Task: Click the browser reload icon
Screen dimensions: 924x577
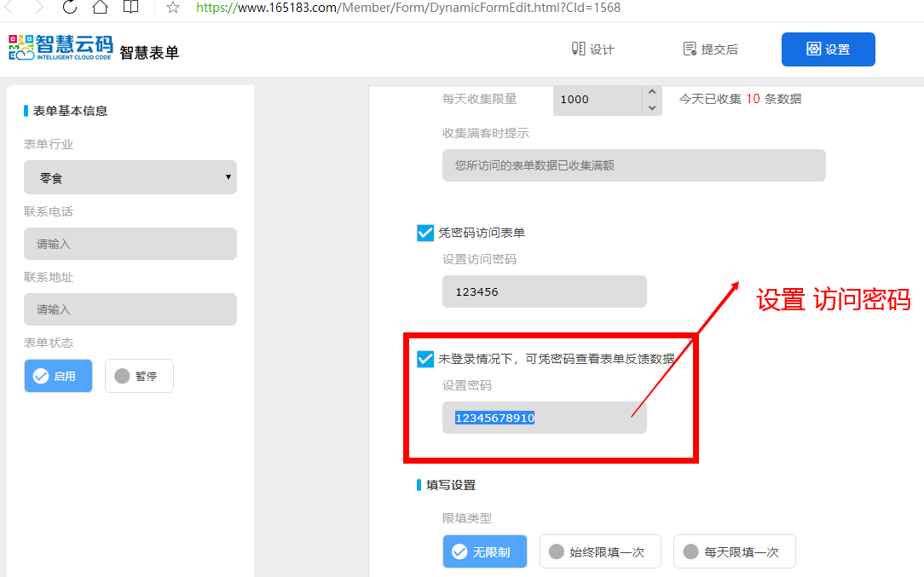Action: [x=70, y=8]
